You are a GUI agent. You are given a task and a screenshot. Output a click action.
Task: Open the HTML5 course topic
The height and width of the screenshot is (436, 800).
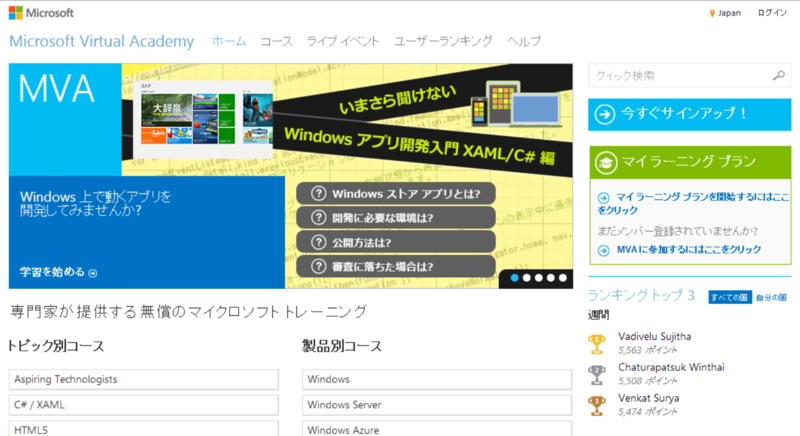(144, 429)
